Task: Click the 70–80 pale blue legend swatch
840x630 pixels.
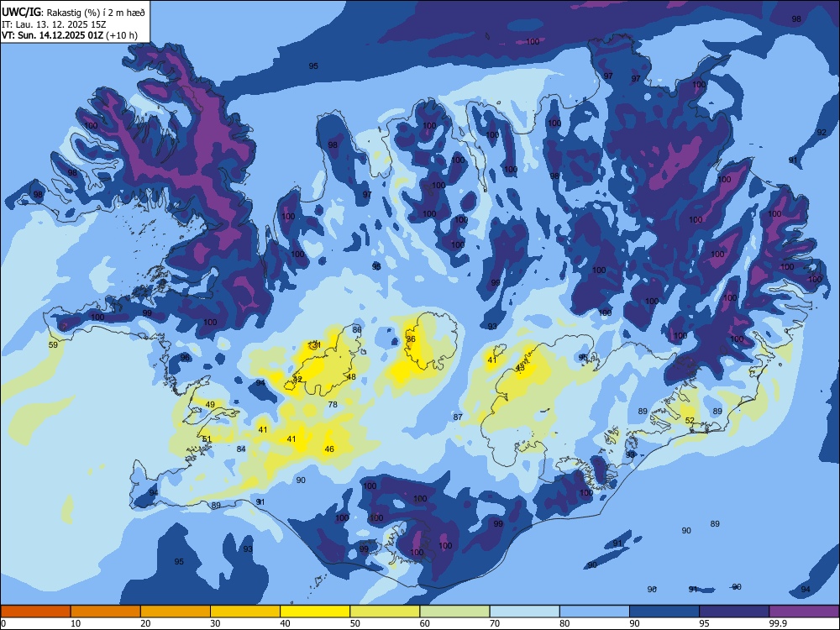Action: (524, 612)
